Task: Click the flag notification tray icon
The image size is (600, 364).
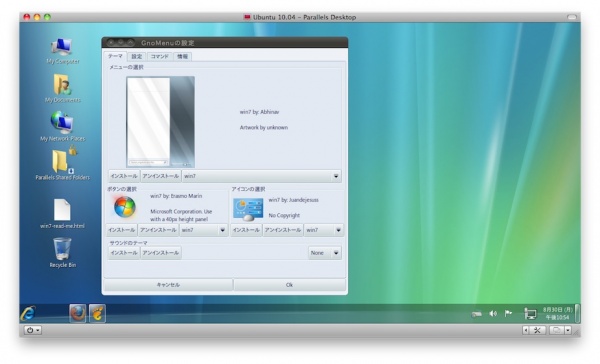Action: click(x=508, y=313)
